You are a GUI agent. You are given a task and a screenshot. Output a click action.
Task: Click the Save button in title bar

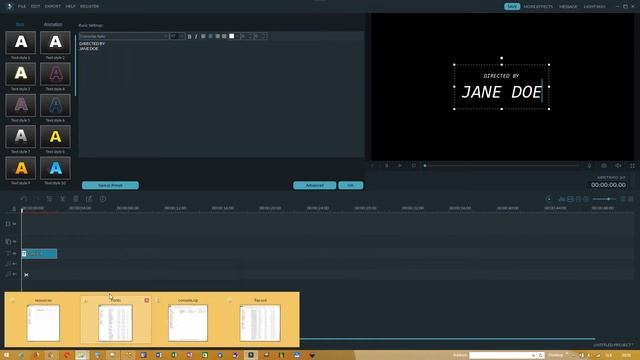[x=512, y=7]
